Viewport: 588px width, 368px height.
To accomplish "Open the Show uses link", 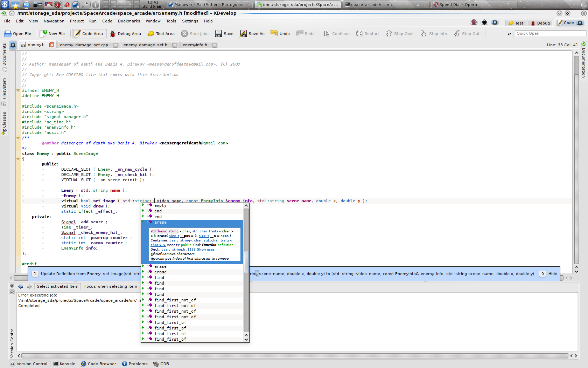I will [x=205, y=250].
